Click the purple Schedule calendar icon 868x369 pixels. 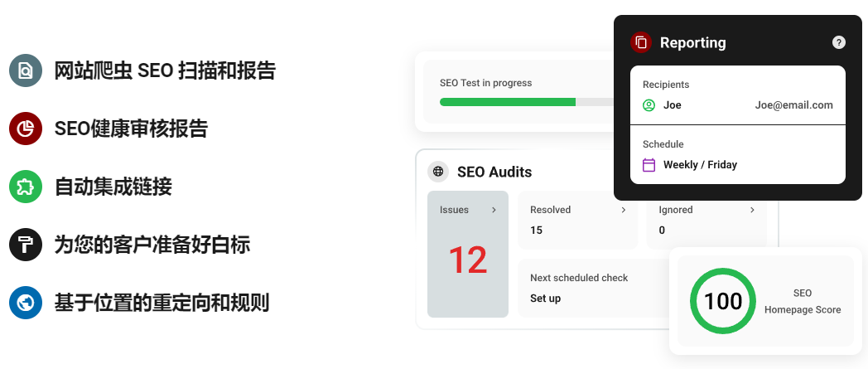click(649, 164)
